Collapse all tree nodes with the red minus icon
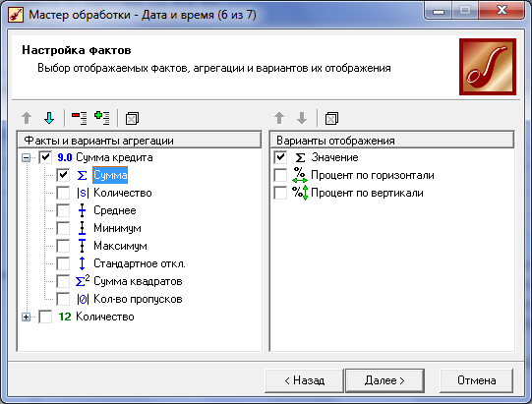The width and height of the screenshot is (532, 404). (80, 118)
